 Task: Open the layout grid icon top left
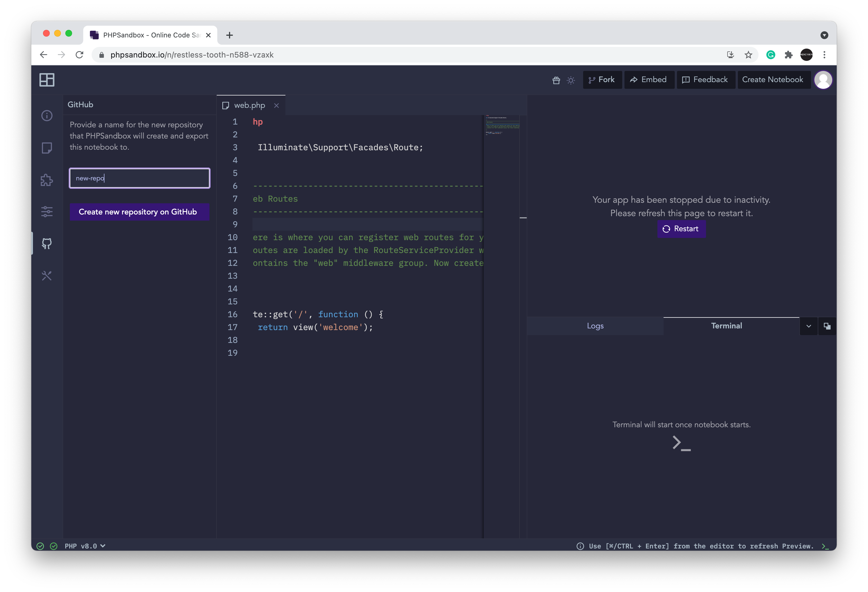(47, 80)
